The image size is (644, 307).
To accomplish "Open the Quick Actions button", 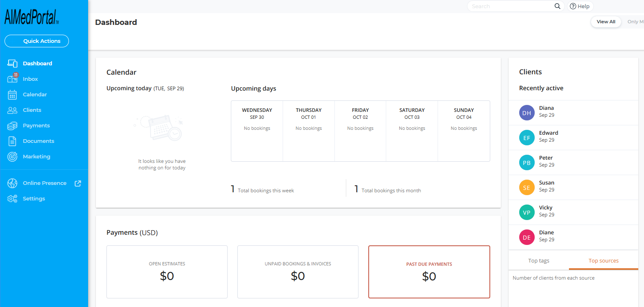I will point(37,41).
